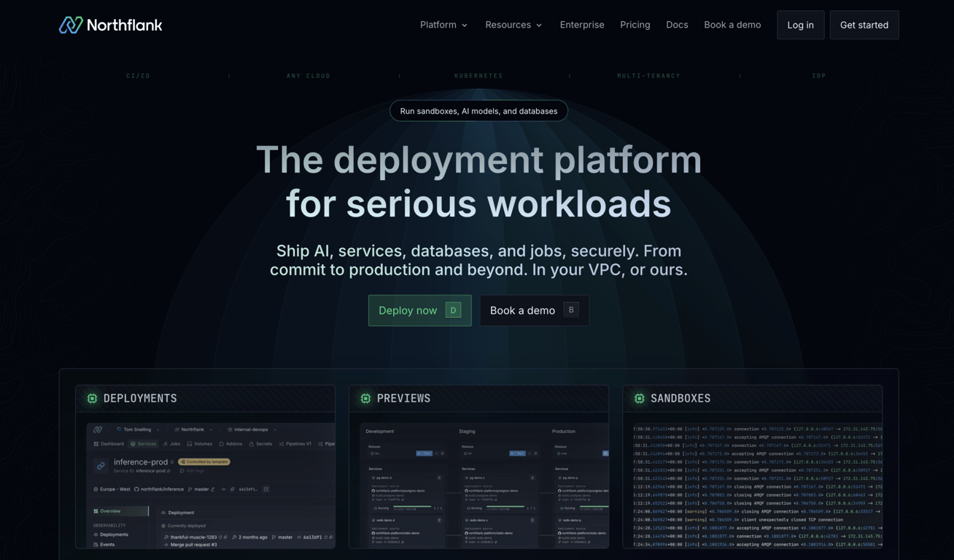Click the Staging column heading in Previews
This screenshot has width=954, height=560.
coord(467,431)
